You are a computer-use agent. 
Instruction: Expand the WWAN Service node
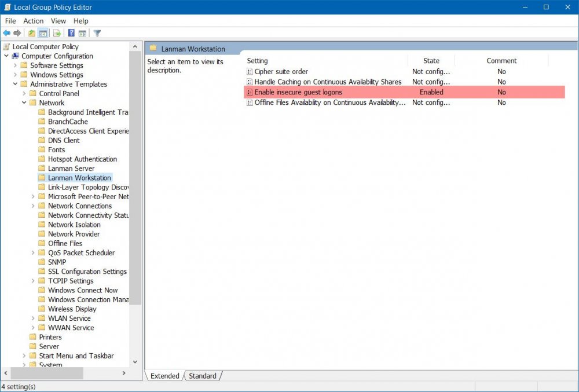33,328
